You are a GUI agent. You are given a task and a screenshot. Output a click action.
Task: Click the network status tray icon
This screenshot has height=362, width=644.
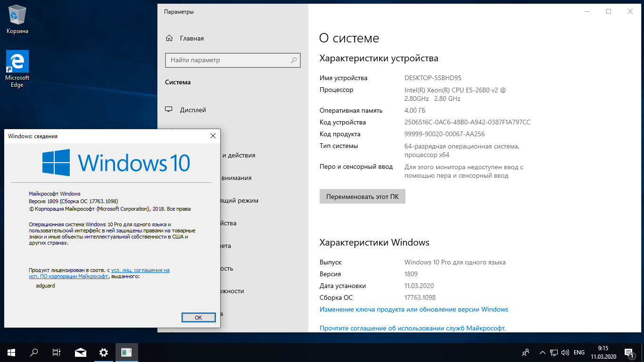click(x=554, y=352)
